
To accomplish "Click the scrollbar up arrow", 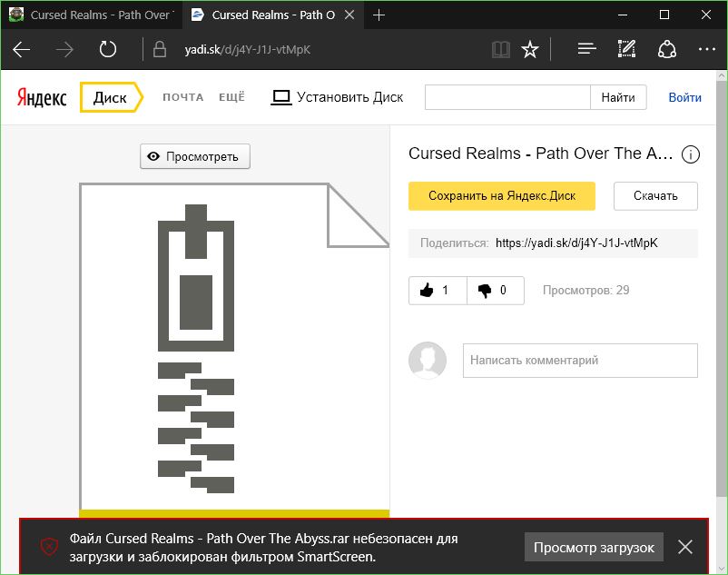I will pos(722,75).
